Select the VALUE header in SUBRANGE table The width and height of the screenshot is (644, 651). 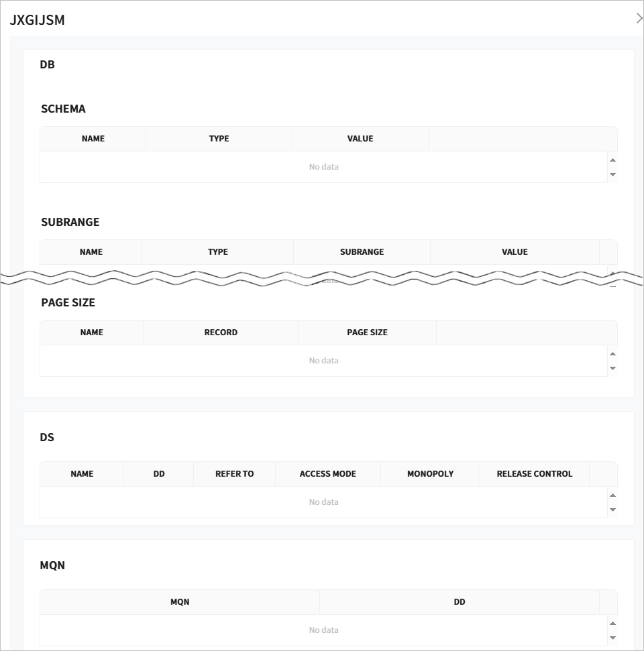[x=515, y=252]
